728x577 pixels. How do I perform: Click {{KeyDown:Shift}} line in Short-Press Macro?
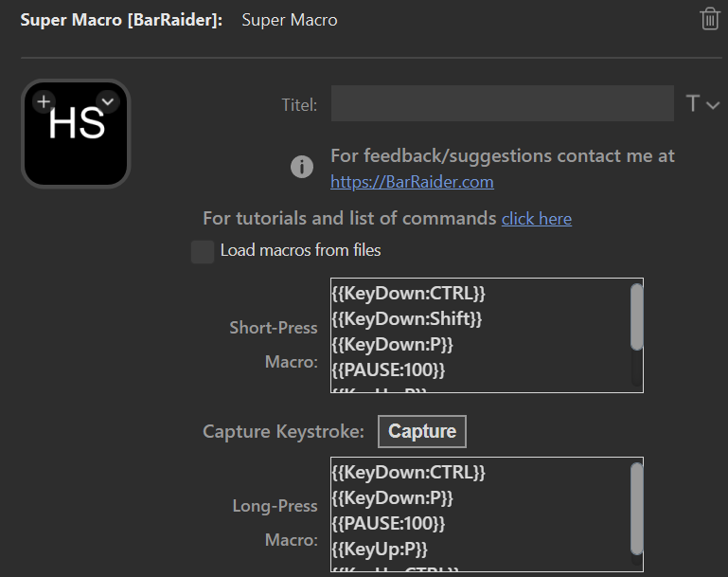coord(407,319)
